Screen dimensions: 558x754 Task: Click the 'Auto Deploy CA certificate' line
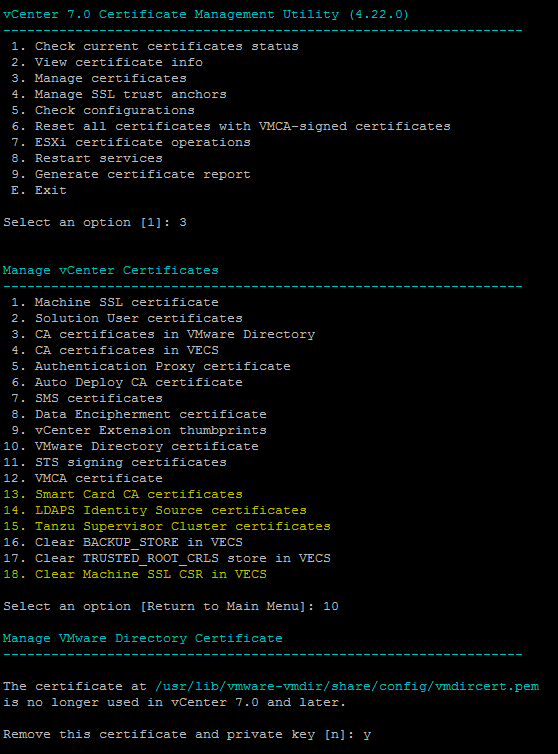coord(127,382)
